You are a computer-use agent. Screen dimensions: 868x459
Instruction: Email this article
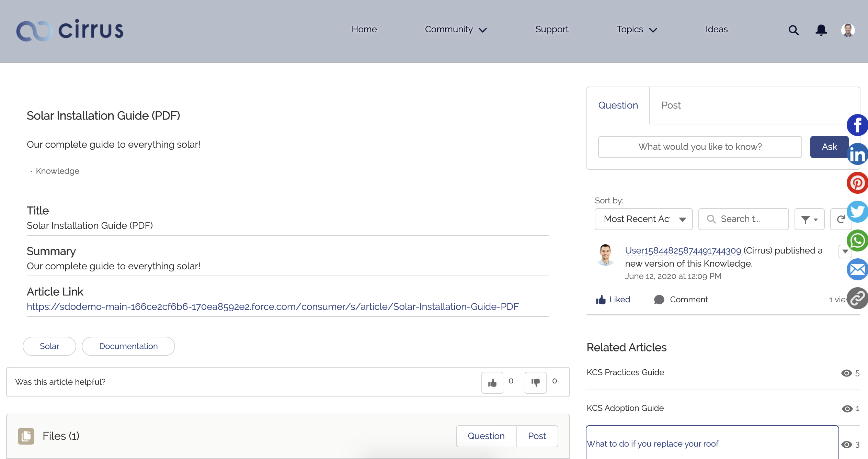tap(857, 269)
